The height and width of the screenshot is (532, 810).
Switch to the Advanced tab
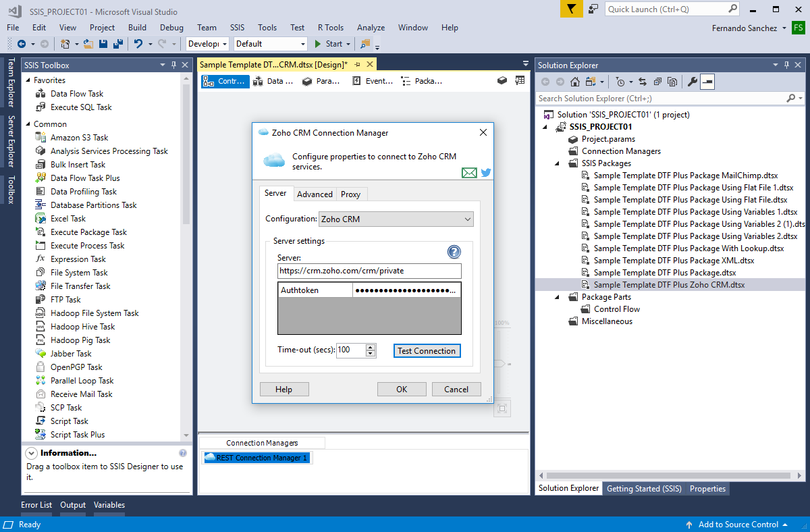315,194
